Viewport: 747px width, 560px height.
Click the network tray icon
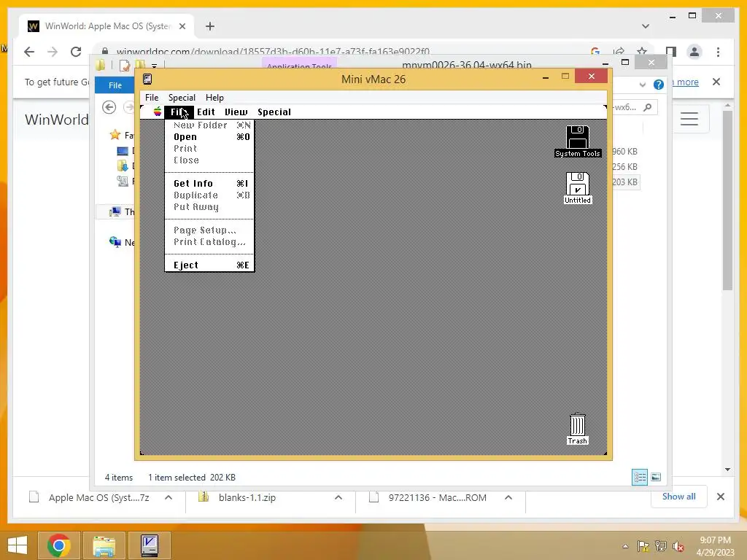point(660,546)
